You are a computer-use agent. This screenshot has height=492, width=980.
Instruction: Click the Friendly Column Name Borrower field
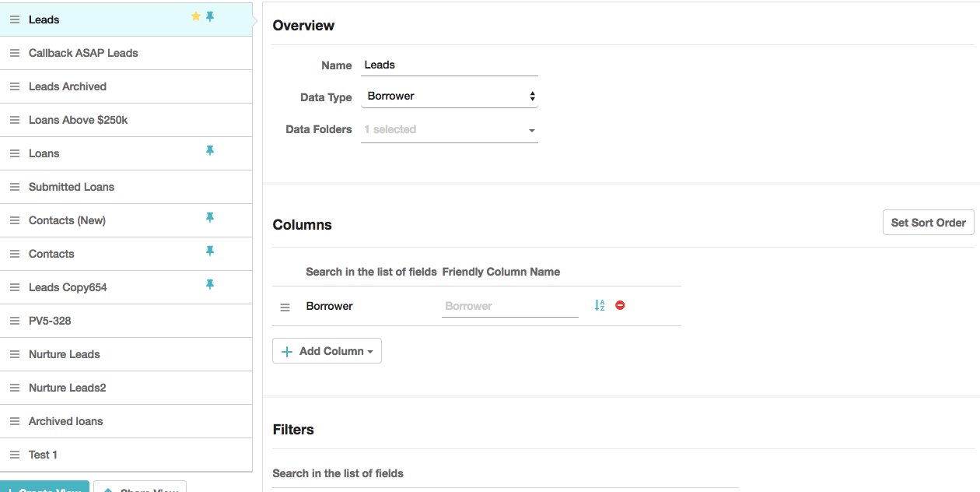510,307
